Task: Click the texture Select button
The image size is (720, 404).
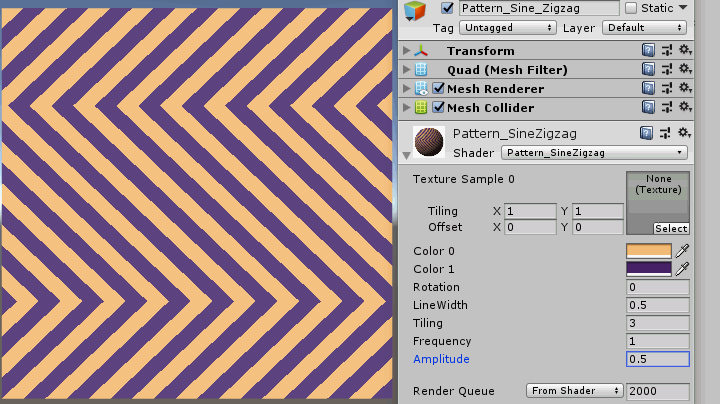Action: (671, 228)
